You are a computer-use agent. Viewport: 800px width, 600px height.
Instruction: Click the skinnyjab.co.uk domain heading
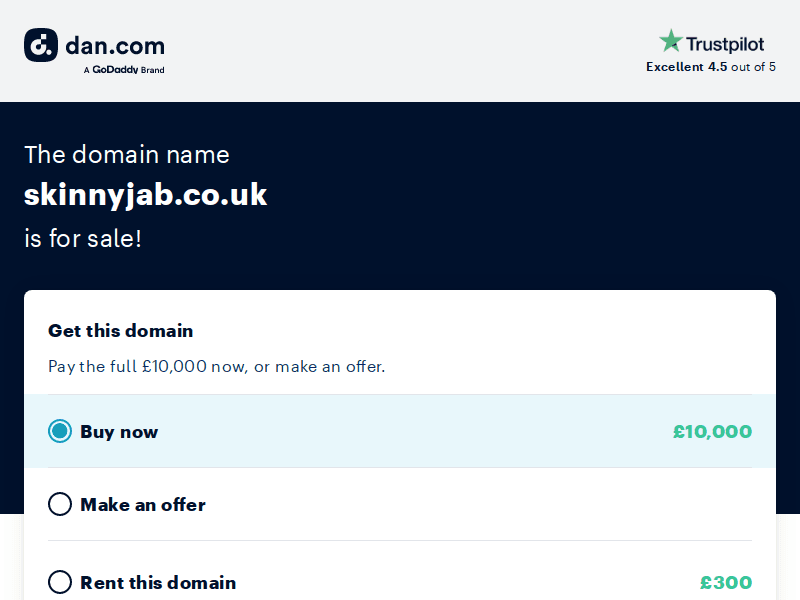coord(146,195)
